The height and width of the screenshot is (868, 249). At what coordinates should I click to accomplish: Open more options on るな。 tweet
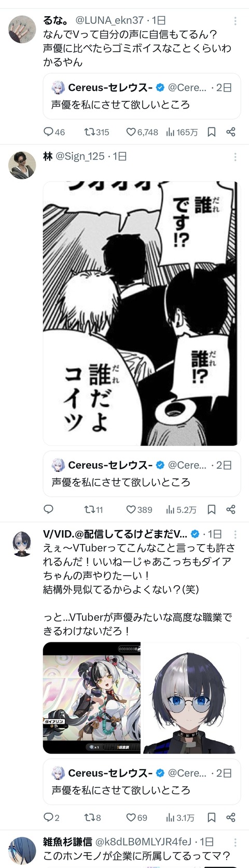point(236,21)
